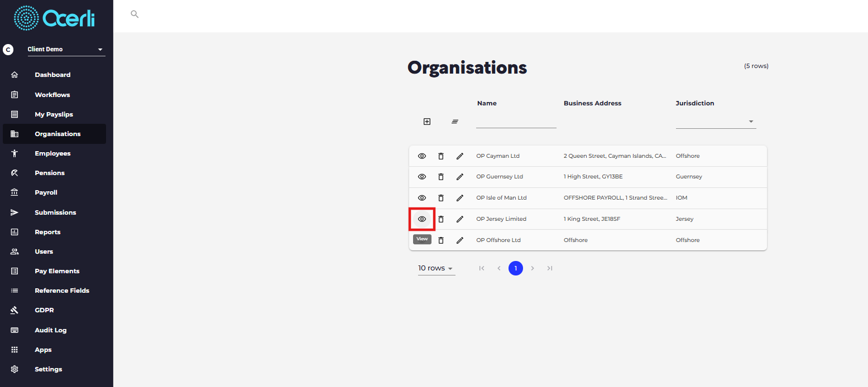Click the Guernsey jurisdiction cell

pos(689,177)
